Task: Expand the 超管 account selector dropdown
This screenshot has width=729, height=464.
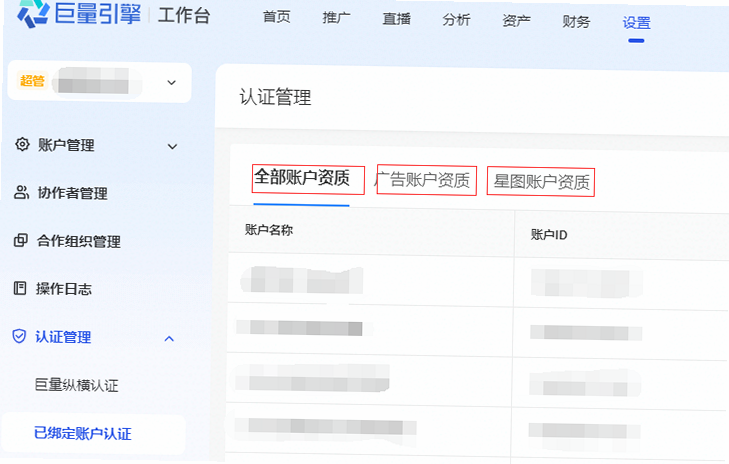Action: (172, 83)
